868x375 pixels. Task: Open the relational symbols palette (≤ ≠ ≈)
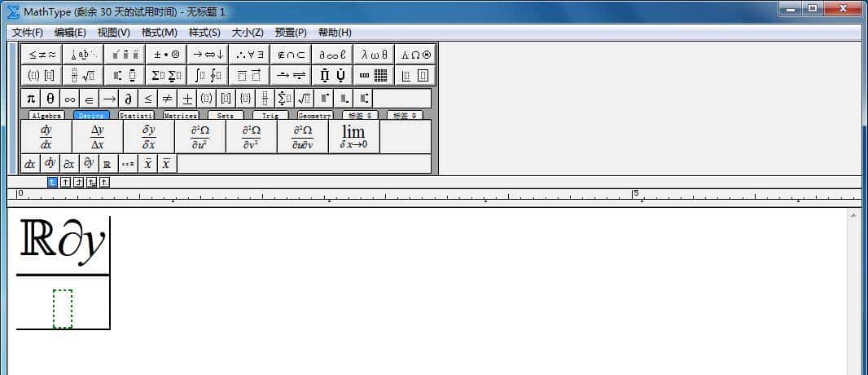pos(42,55)
